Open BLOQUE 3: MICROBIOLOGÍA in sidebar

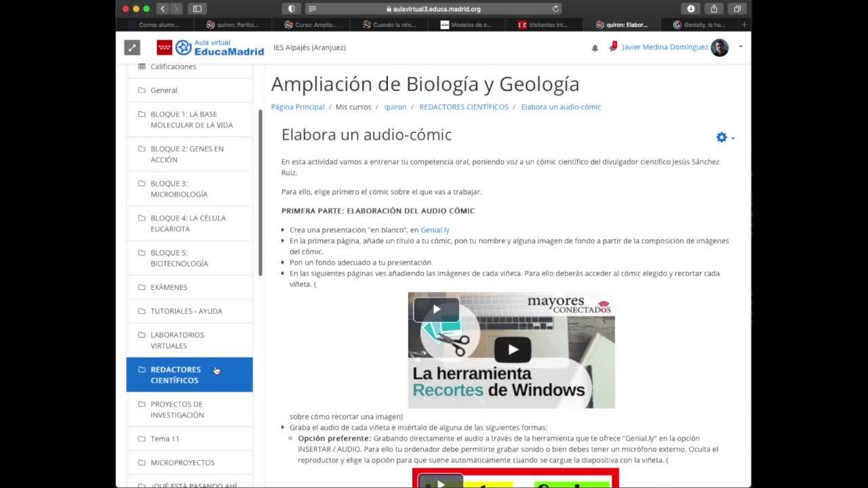179,188
